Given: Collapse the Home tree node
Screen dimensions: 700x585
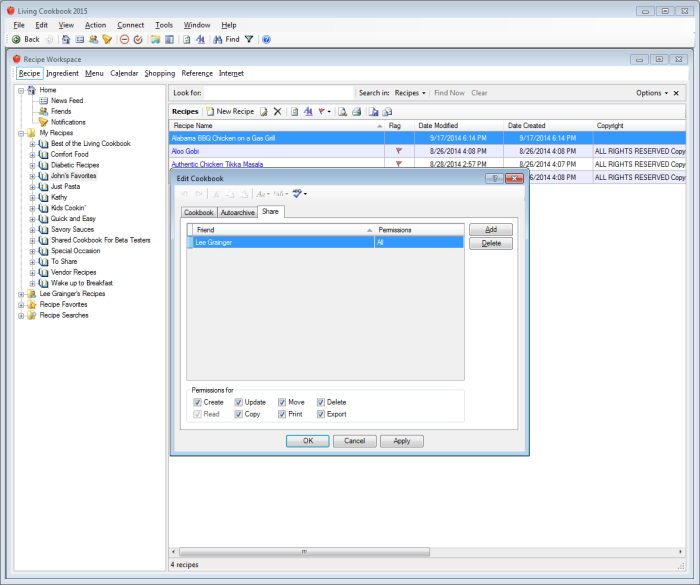Looking at the screenshot, I should [x=21, y=90].
